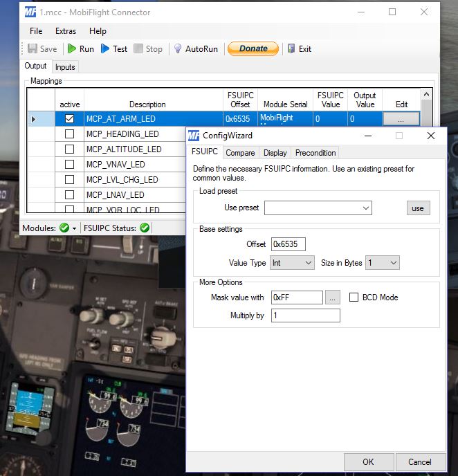Click the Save floppy disk icon
This screenshot has width=458, height=476.
point(33,48)
